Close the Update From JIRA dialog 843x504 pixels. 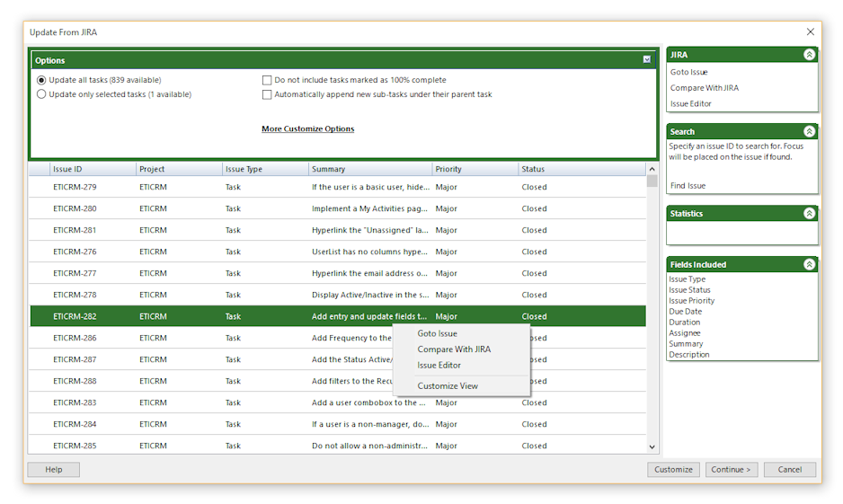[811, 31]
